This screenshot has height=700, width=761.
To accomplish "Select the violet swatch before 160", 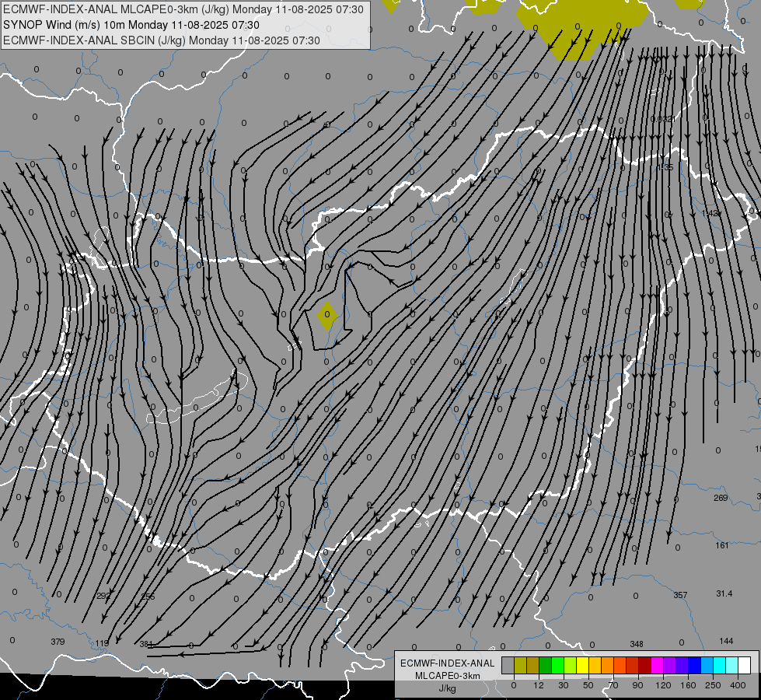I will point(682,665).
